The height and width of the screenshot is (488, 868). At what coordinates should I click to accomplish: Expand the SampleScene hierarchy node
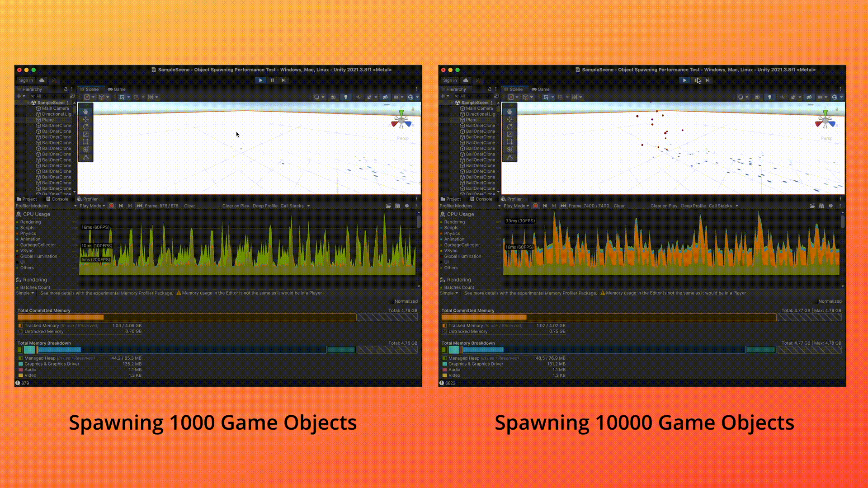pyautogui.click(x=28, y=103)
